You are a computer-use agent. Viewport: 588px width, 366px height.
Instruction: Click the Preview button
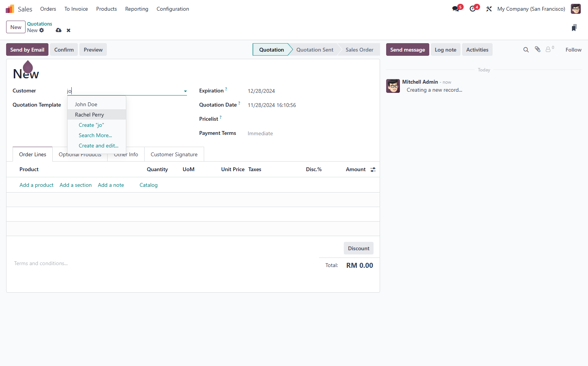click(93, 50)
